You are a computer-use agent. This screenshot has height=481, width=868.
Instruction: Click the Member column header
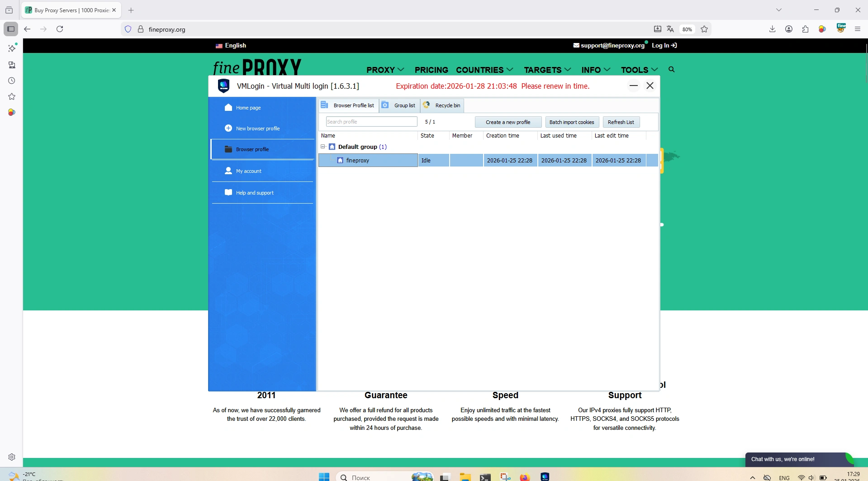[x=466, y=136]
